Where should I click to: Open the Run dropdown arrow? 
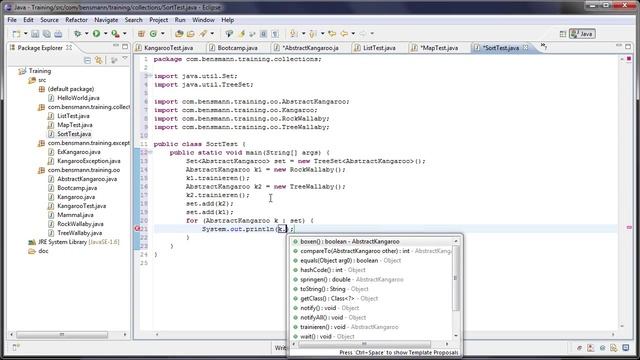105,34
